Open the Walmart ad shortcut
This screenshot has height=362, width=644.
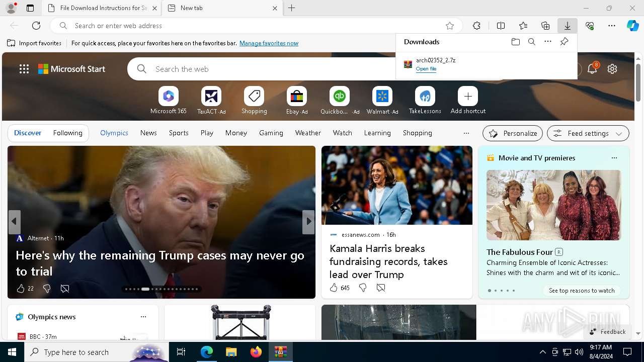pos(382,101)
